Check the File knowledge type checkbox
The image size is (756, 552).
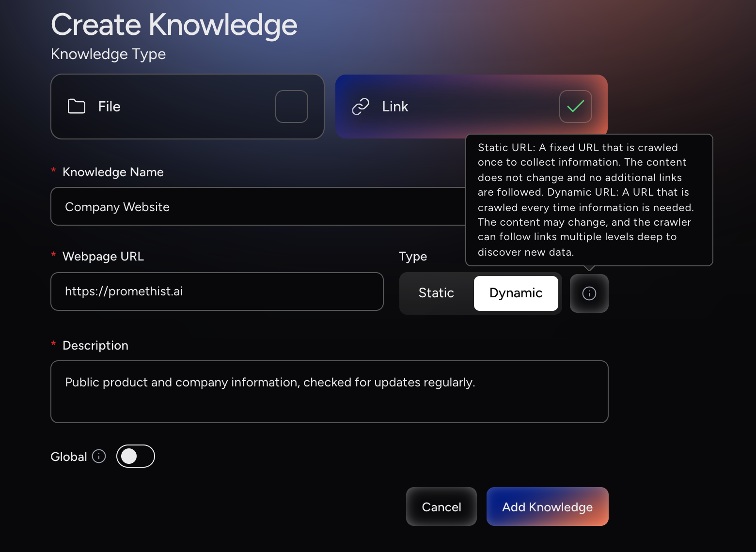coord(292,107)
